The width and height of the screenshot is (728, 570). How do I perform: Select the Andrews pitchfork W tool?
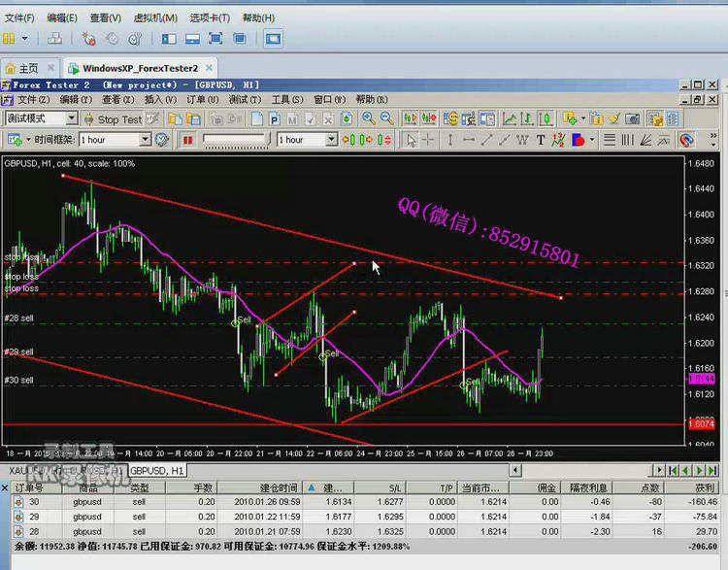click(x=523, y=140)
